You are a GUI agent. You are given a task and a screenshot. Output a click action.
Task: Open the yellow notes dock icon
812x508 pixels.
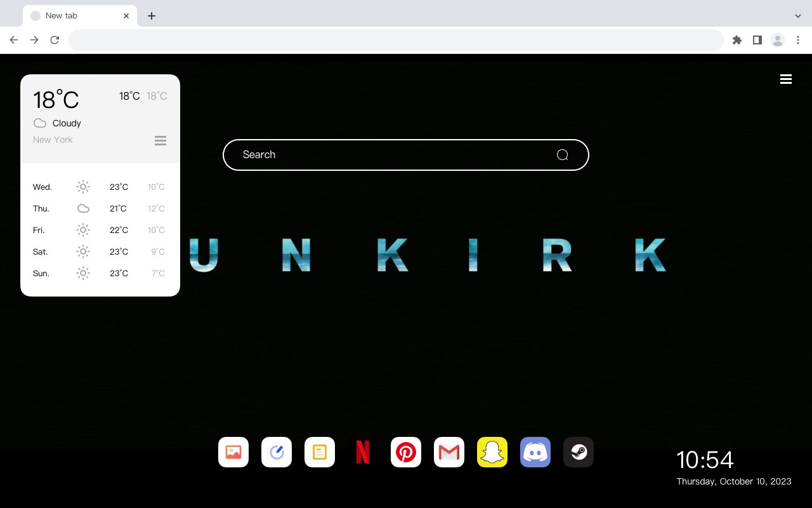click(320, 452)
